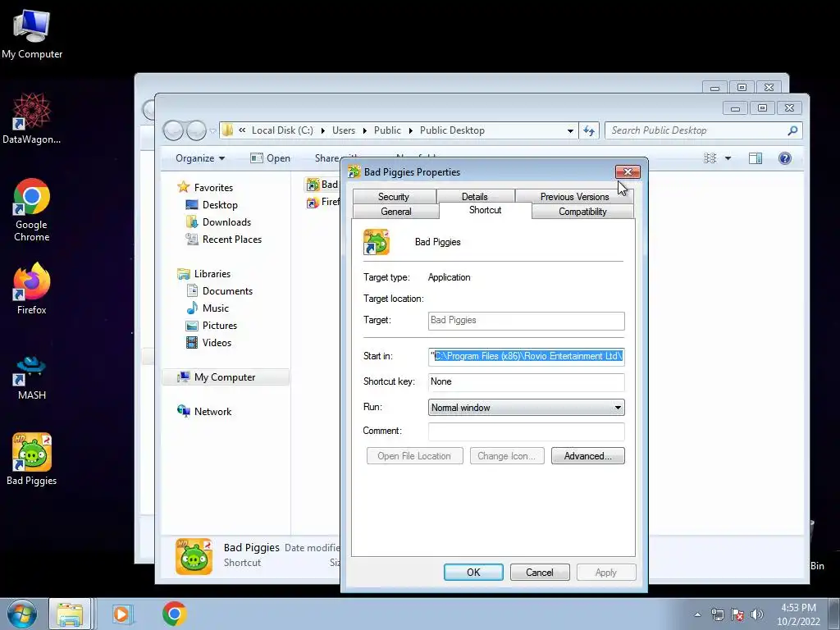Viewport: 840px width, 630px height.
Task: Open media player taskbar icon
Action: 121,614
